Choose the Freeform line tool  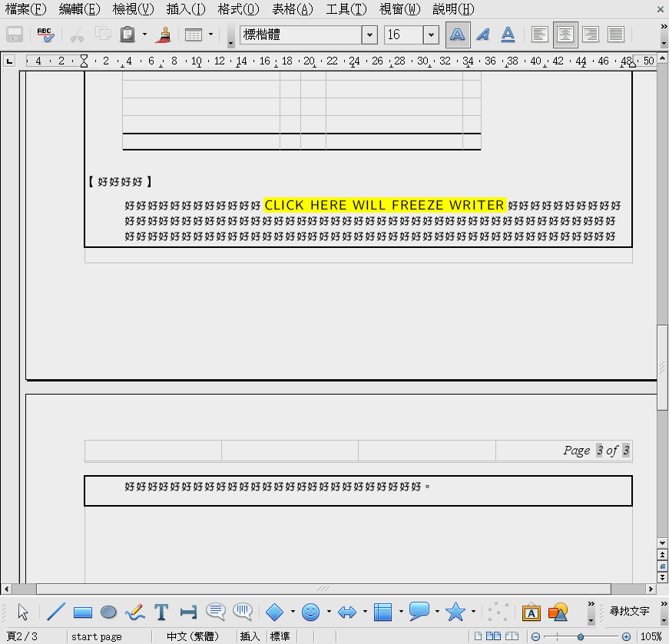[x=134, y=612]
